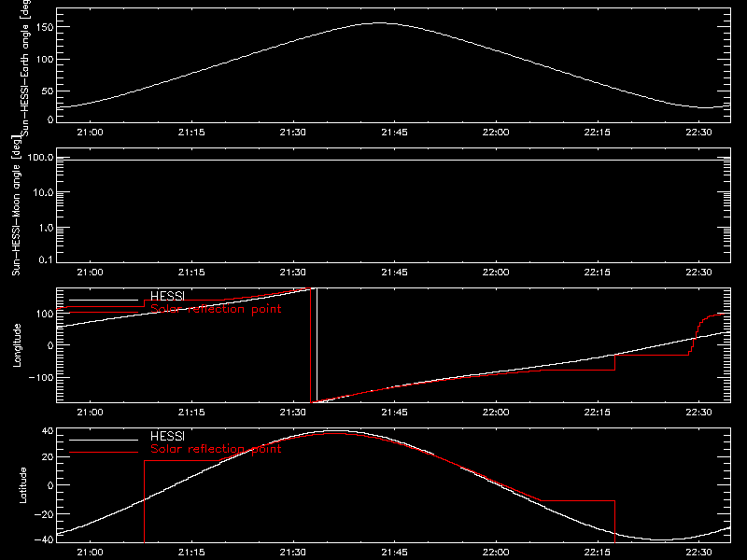Image resolution: width=747 pixels, height=560 pixels.
Task: Click the 50 tick label on the Earth angle plot
Action: tap(48, 91)
